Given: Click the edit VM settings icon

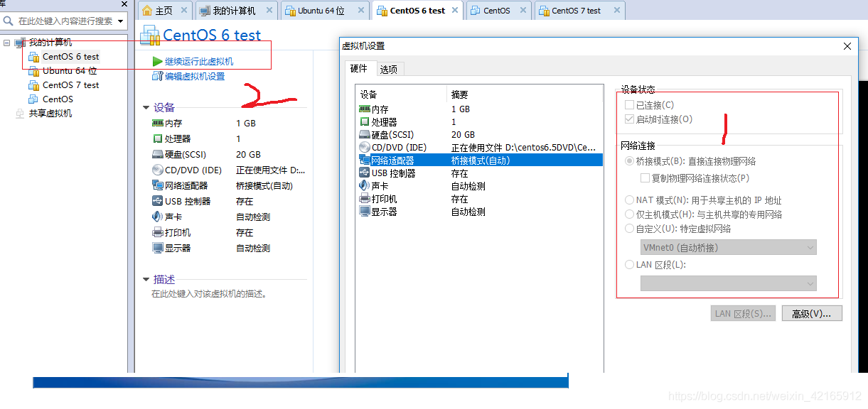Looking at the screenshot, I should pos(157,76).
